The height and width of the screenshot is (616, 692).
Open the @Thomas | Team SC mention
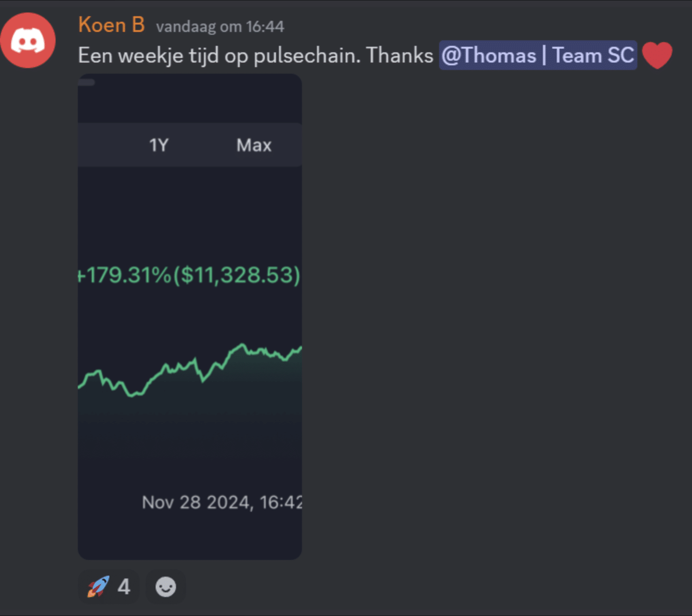click(x=538, y=56)
